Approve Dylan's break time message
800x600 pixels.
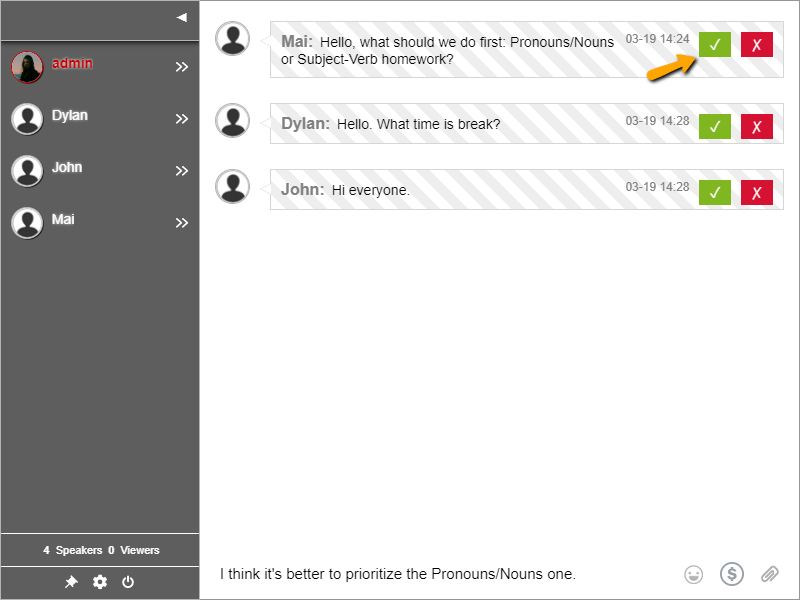tap(714, 126)
